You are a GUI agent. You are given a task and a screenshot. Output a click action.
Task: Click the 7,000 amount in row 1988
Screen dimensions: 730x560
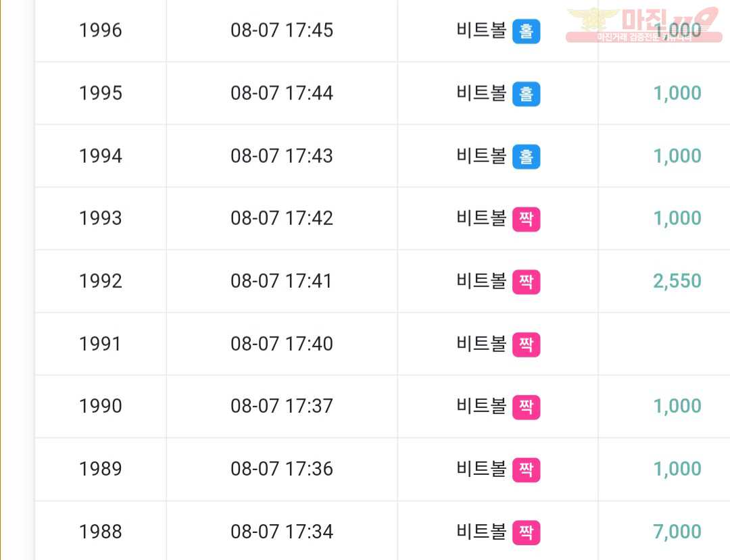pos(677,532)
